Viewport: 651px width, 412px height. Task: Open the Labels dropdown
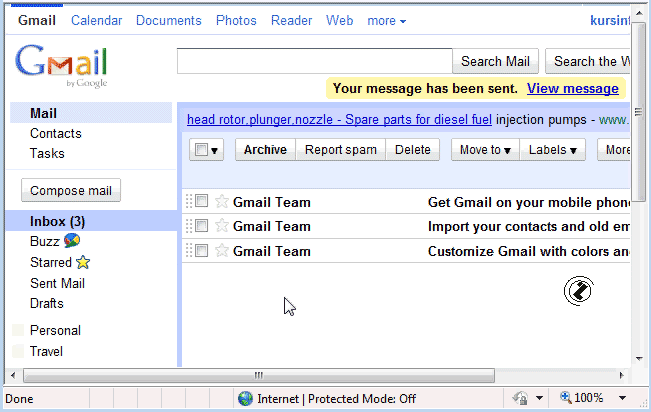point(553,150)
